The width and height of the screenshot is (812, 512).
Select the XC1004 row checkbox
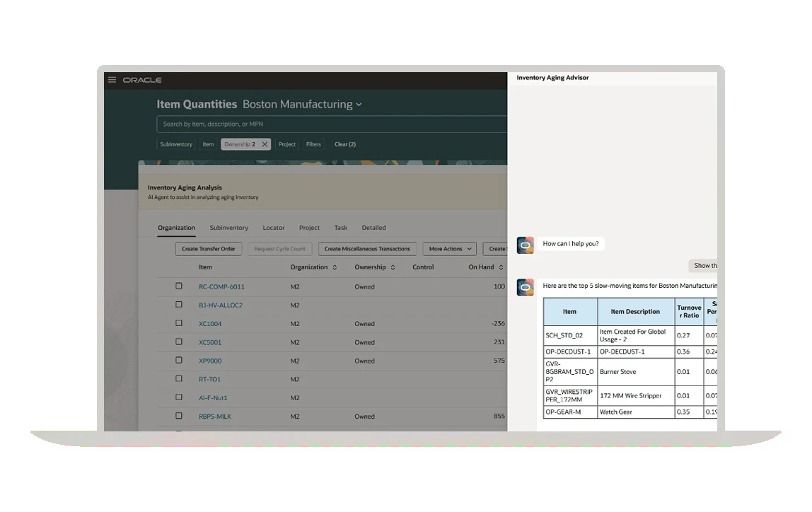pos(179,323)
